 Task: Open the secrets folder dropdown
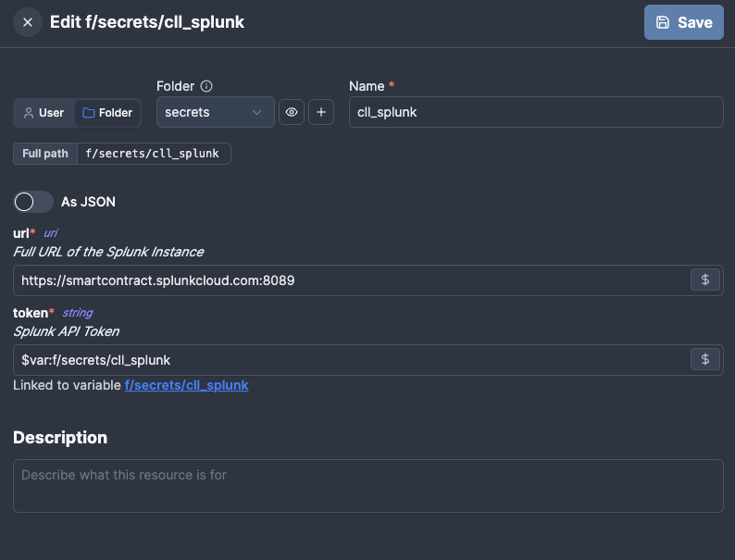point(215,112)
